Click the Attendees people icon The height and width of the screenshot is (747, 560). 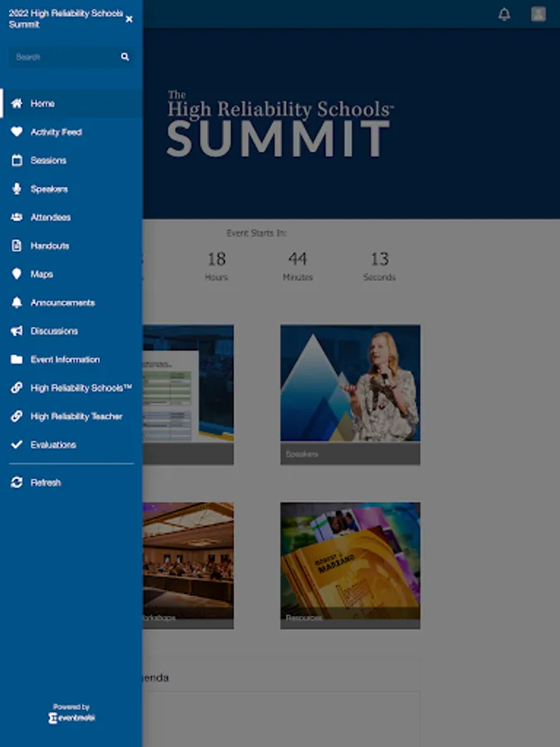pyautogui.click(x=17, y=217)
